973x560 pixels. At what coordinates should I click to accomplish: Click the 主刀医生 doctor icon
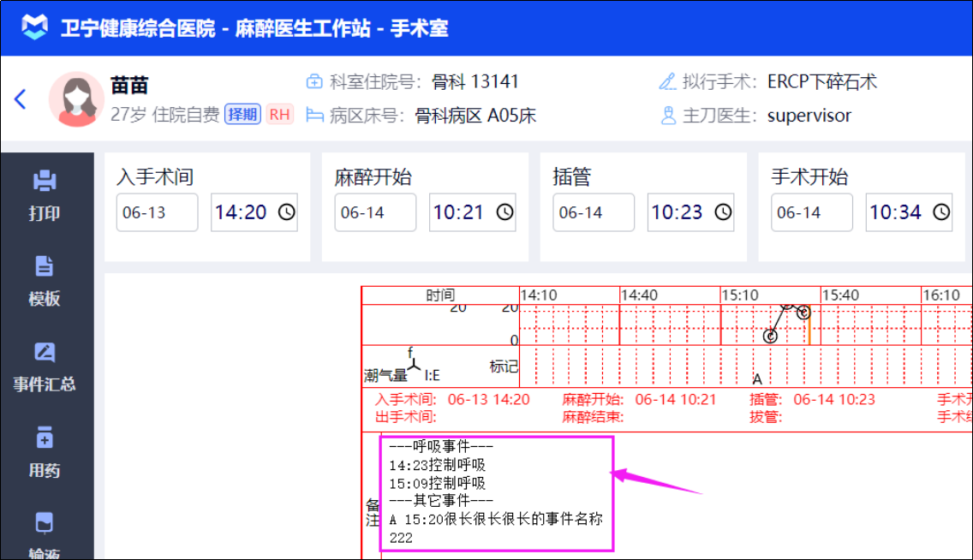(x=668, y=116)
